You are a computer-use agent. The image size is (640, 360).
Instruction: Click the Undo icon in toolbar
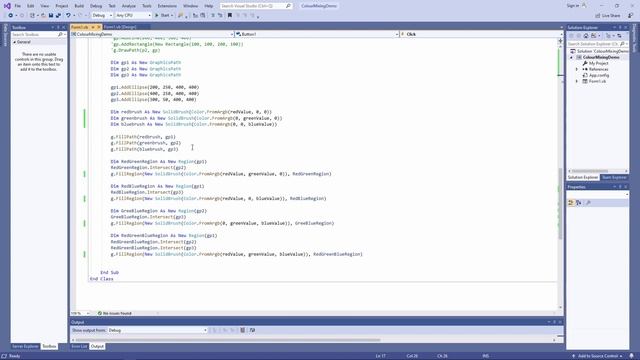point(68,16)
